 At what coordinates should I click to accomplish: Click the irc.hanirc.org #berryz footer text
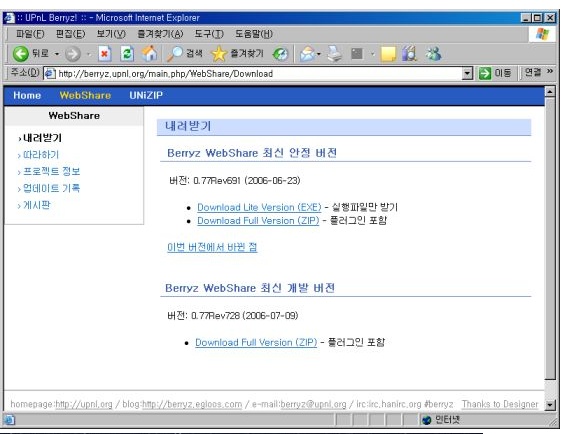(x=411, y=404)
